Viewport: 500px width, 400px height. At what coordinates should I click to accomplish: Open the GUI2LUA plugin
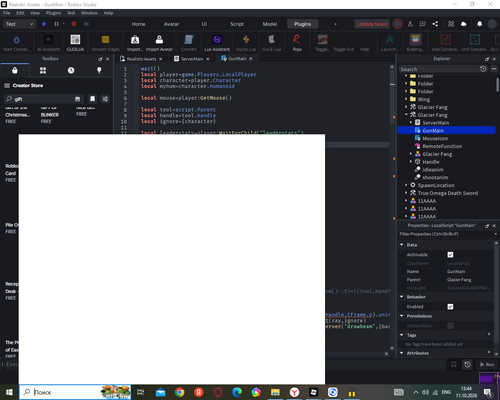pyautogui.click(x=75, y=43)
